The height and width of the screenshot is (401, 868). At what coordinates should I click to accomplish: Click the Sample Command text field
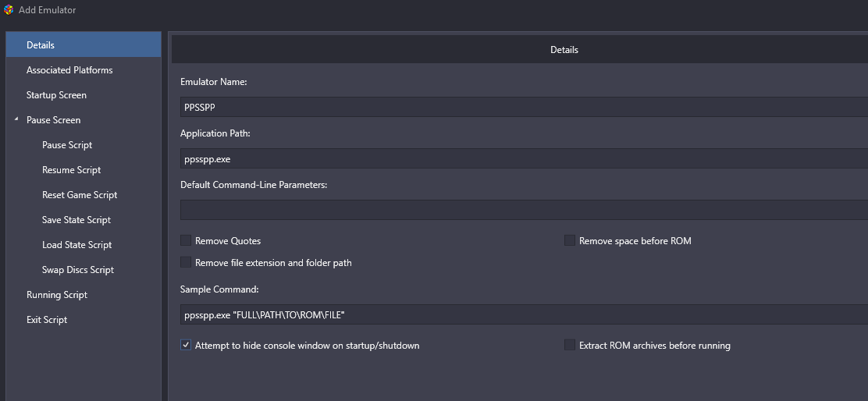pos(525,314)
